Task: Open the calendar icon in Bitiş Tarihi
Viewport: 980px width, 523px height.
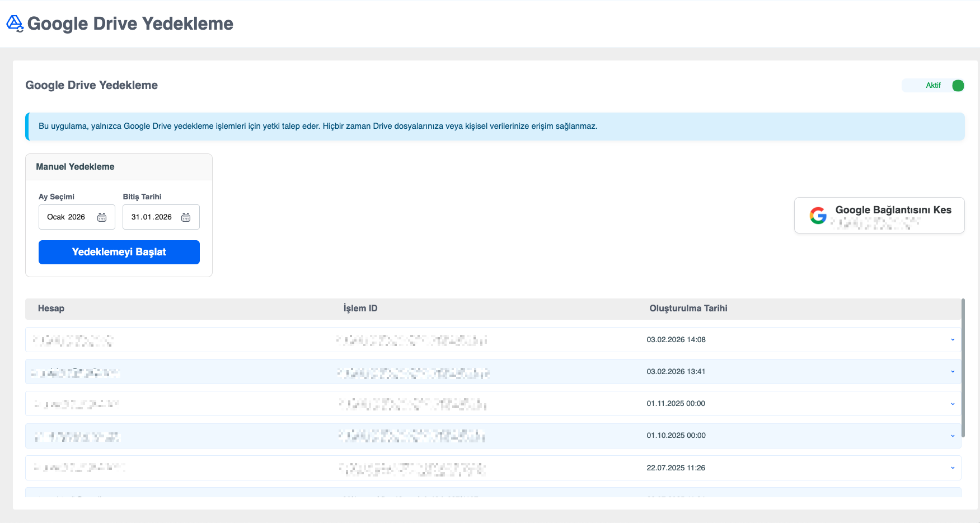Action: pyautogui.click(x=186, y=217)
